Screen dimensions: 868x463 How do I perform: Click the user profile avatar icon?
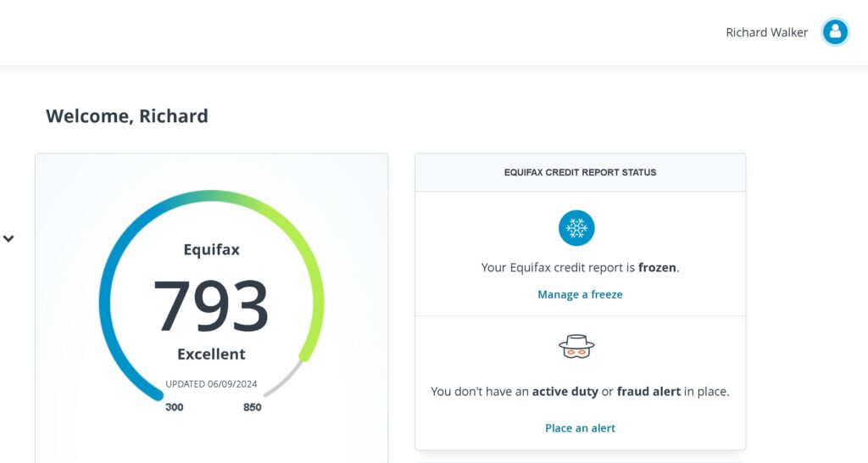835,32
